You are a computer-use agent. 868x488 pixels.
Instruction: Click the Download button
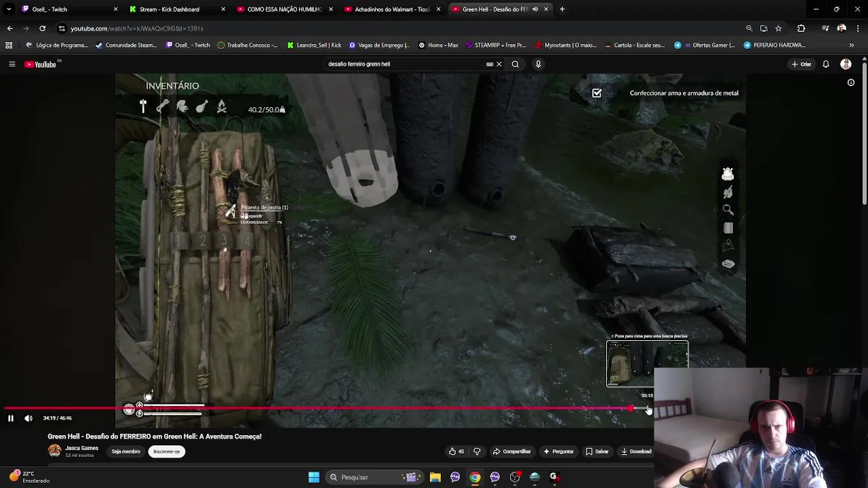636,451
